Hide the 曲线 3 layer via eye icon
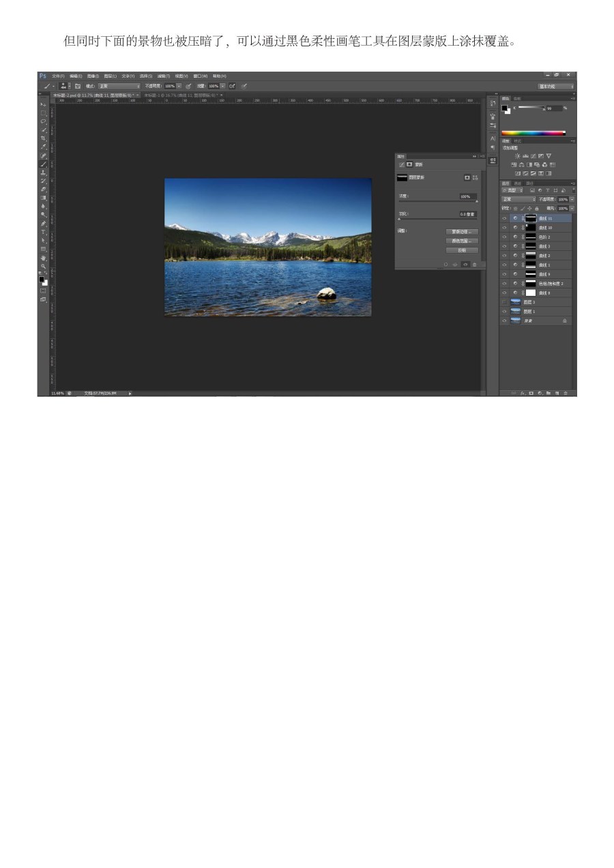The width and height of the screenshot is (614, 868). click(504, 246)
